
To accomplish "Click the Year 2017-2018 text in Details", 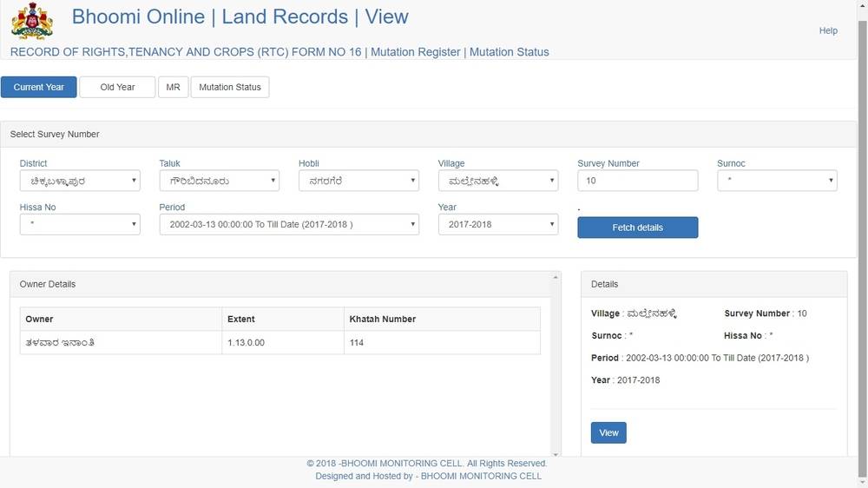I will 626,380.
